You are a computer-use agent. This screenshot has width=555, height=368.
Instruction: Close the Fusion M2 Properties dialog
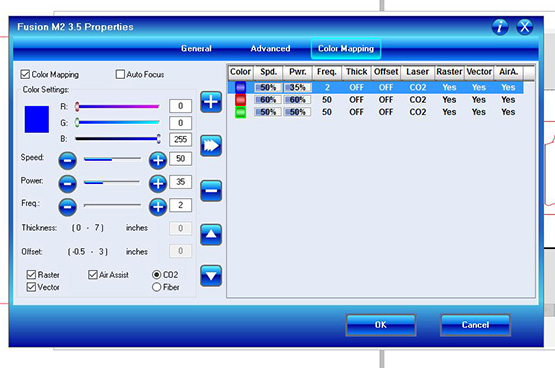[x=525, y=27]
